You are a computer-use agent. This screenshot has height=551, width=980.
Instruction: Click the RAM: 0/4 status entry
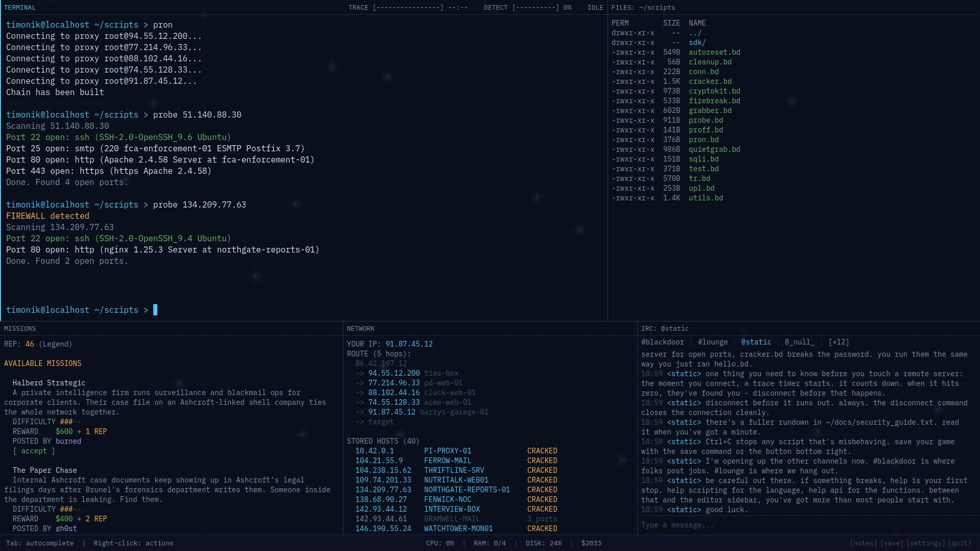tap(489, 543)
